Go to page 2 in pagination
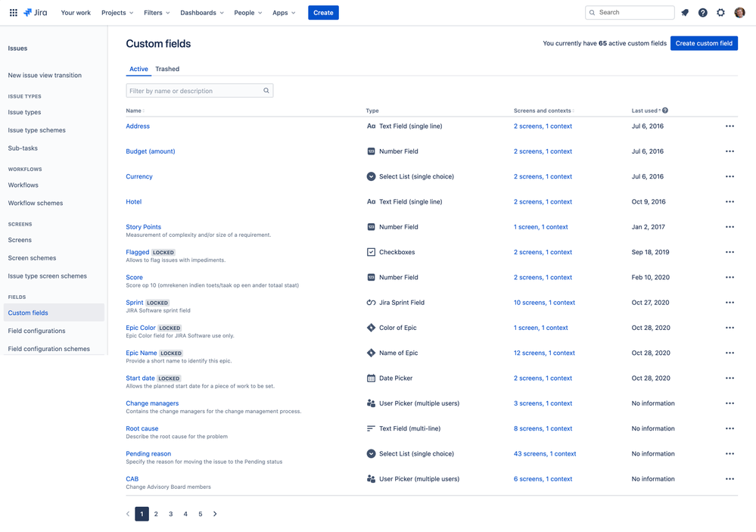This screenshot has height=532, width=756. [156, 514]
